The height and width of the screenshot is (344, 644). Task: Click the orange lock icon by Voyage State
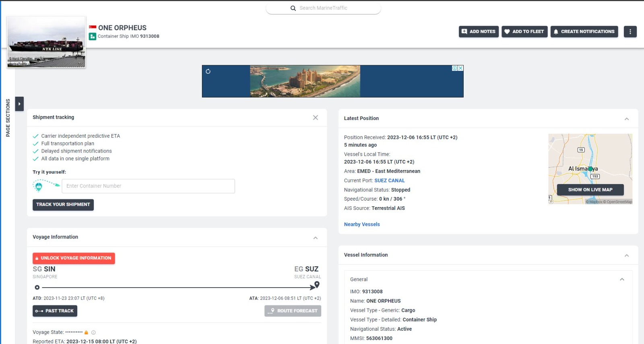[x=86, y=332]
